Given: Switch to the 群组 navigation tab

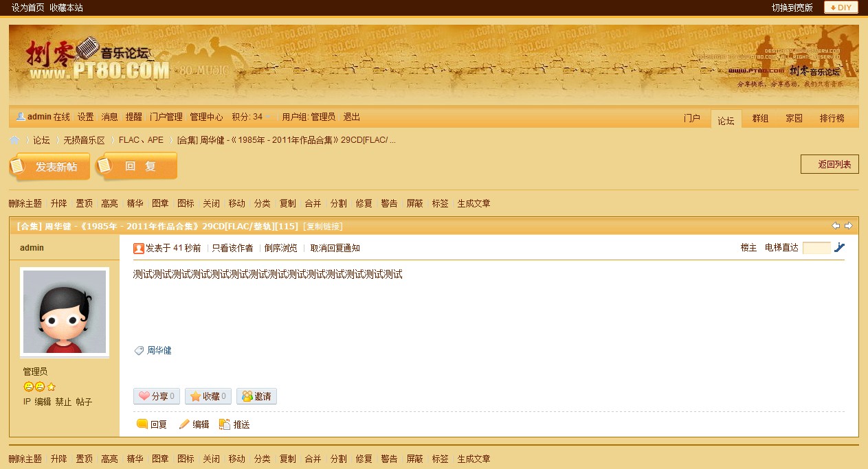Looking at the screenshot, I should tap(760, 118).
